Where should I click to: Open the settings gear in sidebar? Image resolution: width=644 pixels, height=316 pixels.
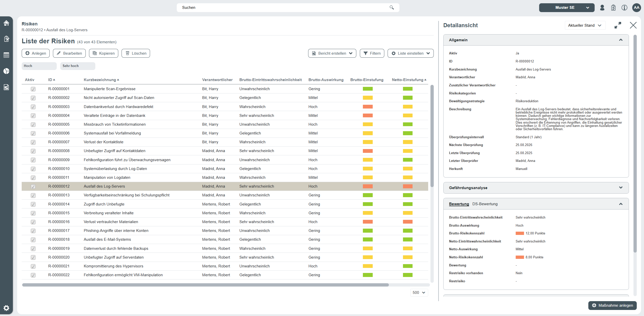[x=6, y=308]
